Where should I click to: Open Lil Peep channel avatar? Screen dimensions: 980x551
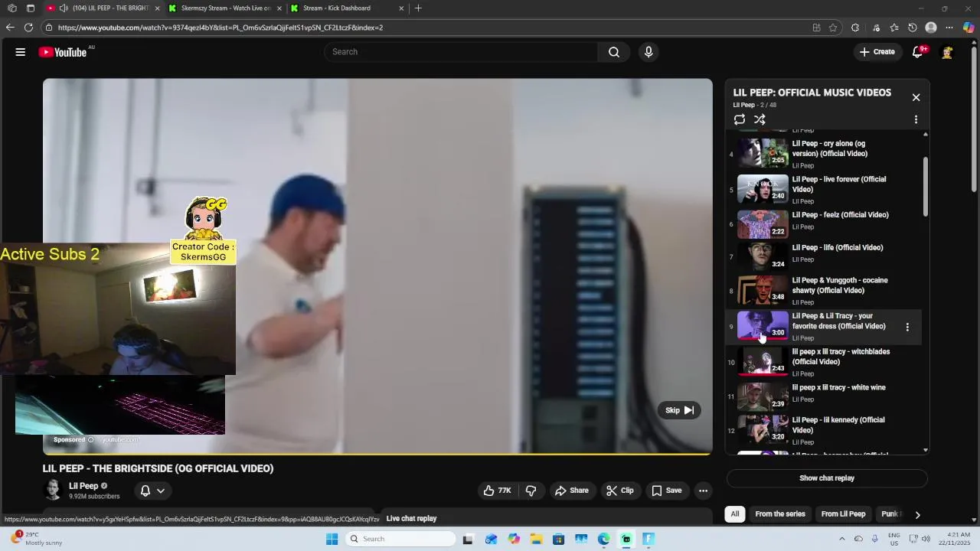click(x=53, y=490)
